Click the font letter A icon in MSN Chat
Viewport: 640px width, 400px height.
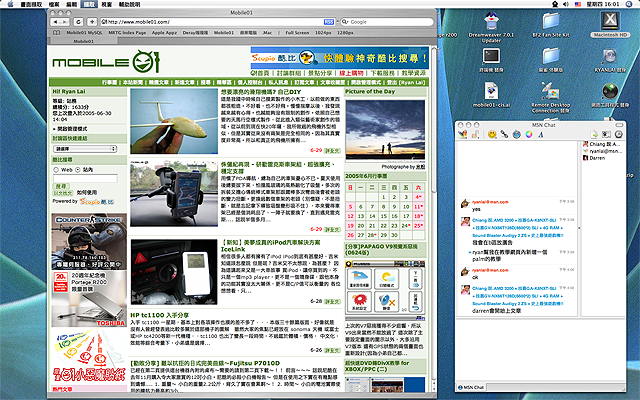(541, 134)
